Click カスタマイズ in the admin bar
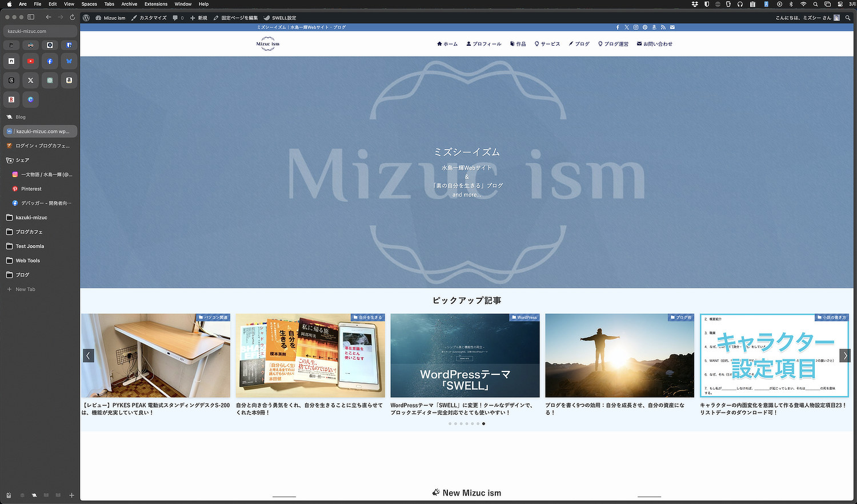The image size is (857, 504). click(149, 18)
